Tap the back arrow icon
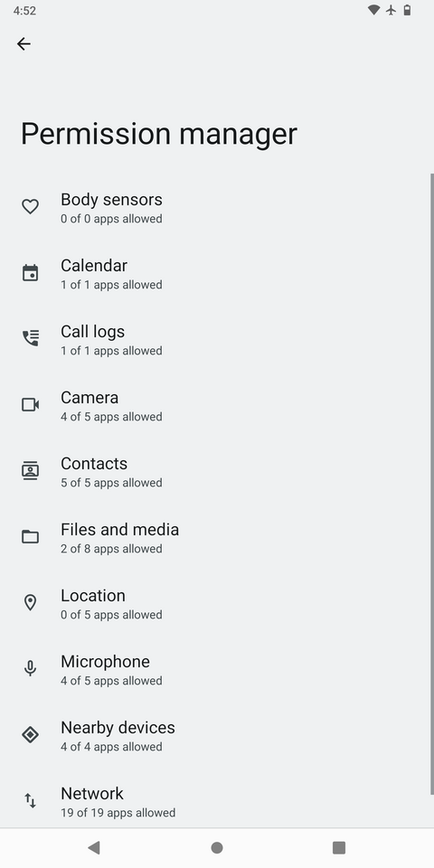 [x=24, y=43]
